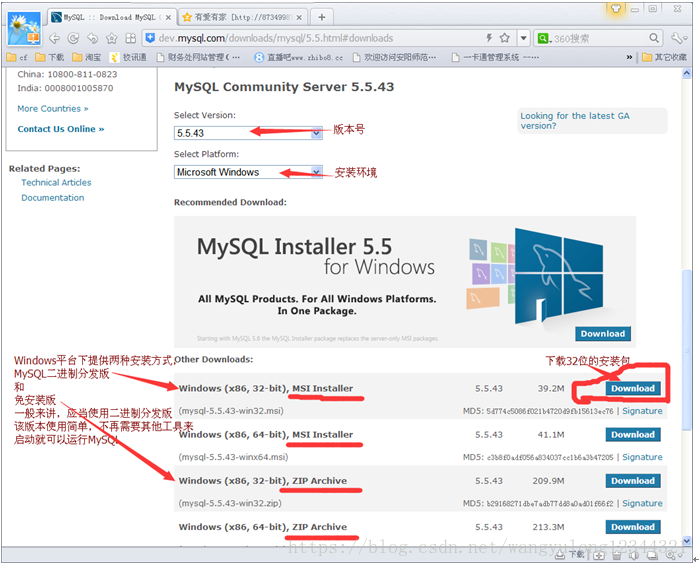This screenshot has height=567, width=699.
Task: Click the trash cleanup icon in status bar
Action: click(x=617, y=555)
